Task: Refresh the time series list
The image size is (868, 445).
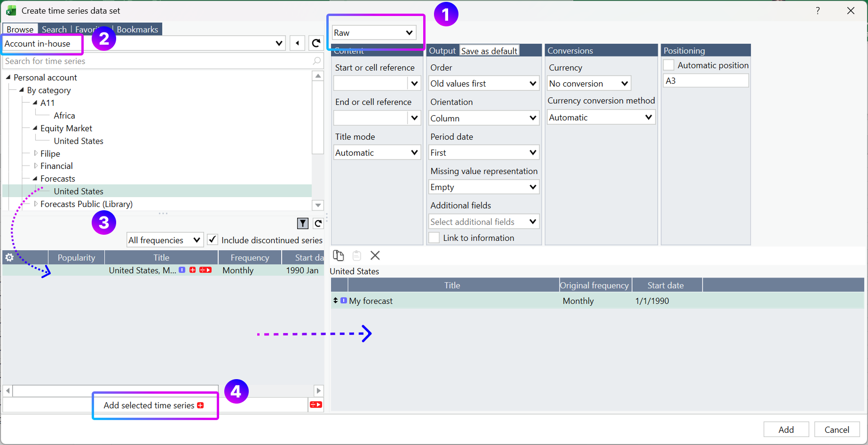Action: coord(318,223)
